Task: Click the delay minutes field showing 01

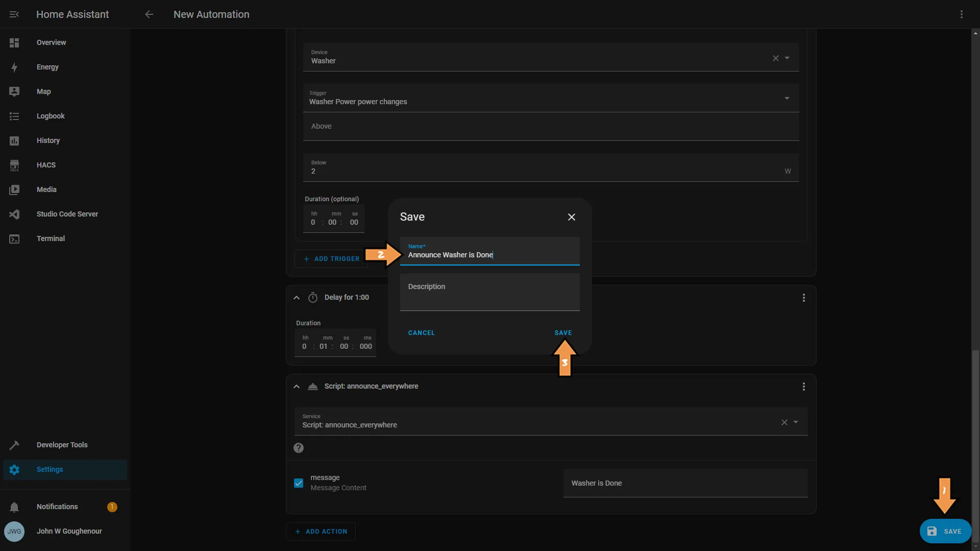Action: pyautogui.click(x=324, y=346)
